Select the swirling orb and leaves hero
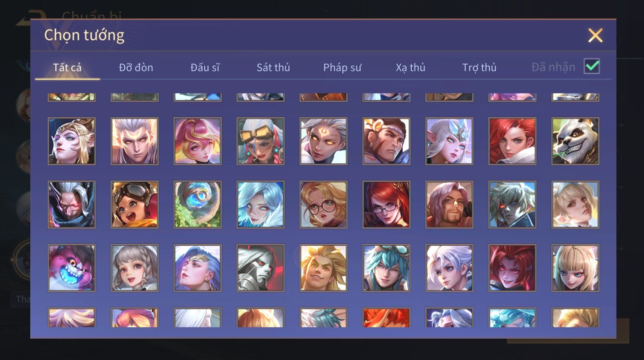 tap(198, 204)
